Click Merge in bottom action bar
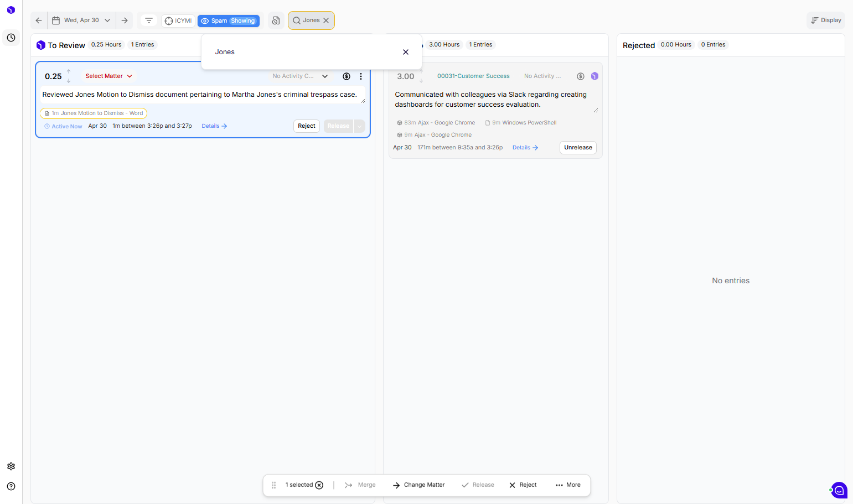 (x=360, y=485)
